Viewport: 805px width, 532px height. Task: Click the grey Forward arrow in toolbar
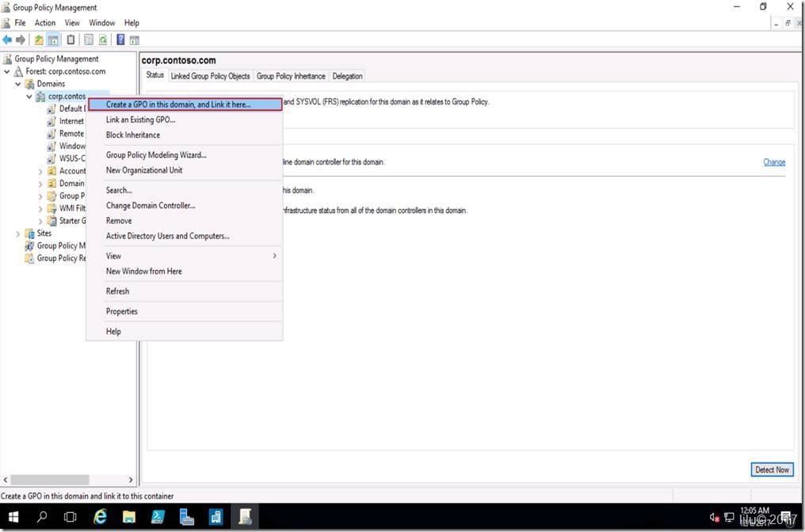coord(21,40)
